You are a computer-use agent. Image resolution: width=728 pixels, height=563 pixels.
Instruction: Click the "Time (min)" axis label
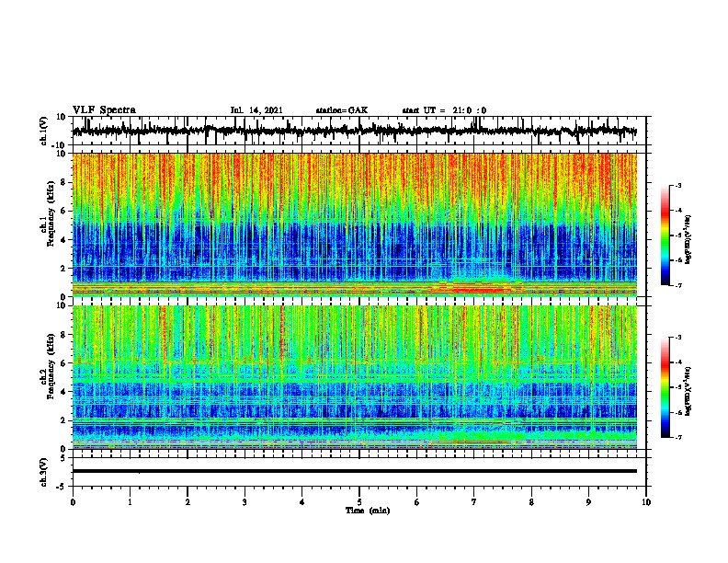[x=368, y=511]
